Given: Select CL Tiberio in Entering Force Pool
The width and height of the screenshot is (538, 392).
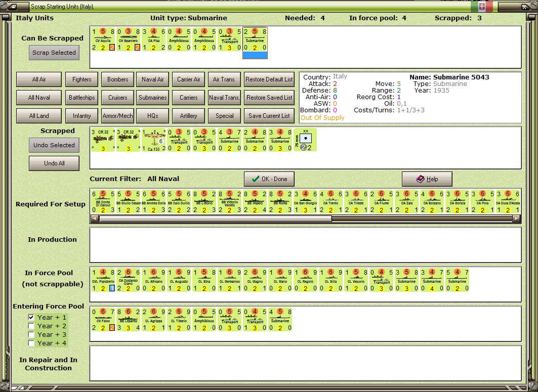Looking at the screenshot, I should 179,320.
